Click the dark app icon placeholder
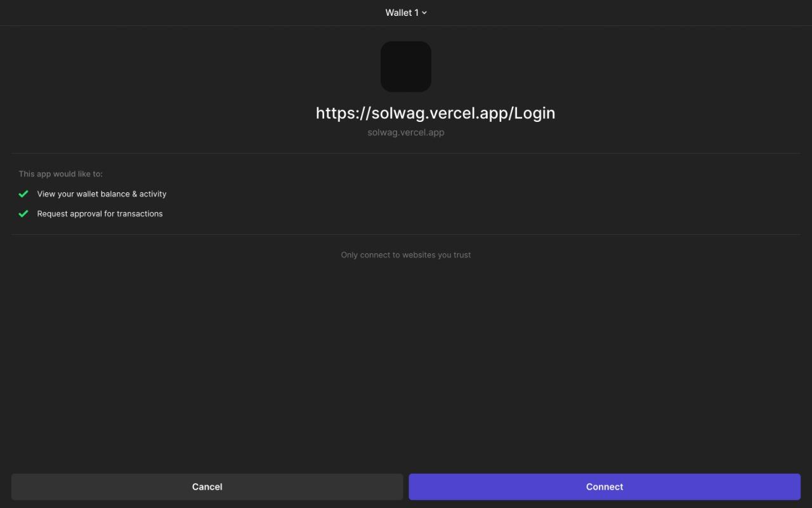The height and width of the screenshot is (508, 812). pos(406,67)
